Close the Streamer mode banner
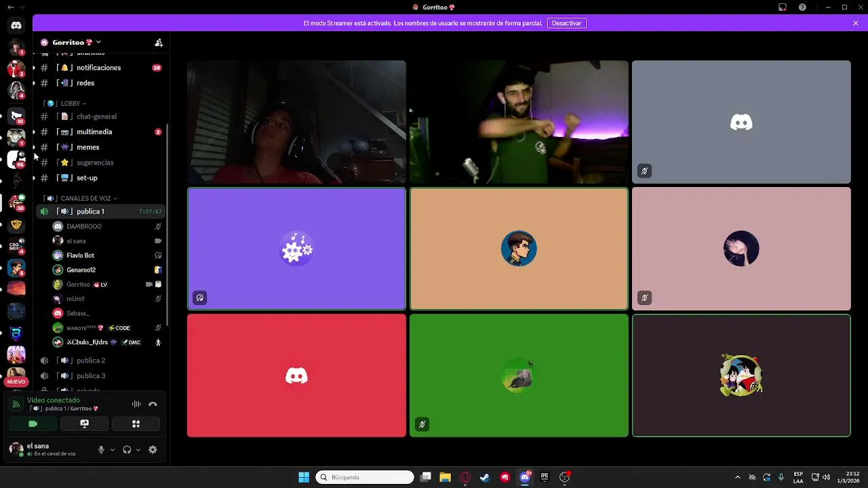868x488 pixels. [856, 23]
